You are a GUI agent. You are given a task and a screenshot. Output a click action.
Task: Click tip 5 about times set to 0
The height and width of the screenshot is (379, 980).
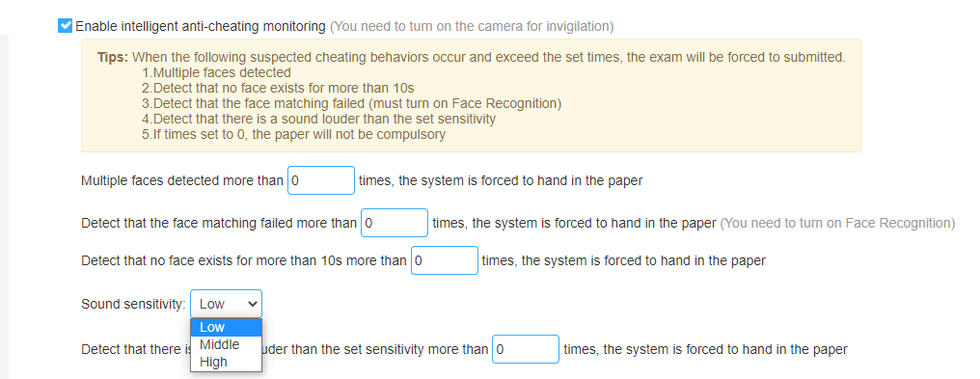pos(294,134)
